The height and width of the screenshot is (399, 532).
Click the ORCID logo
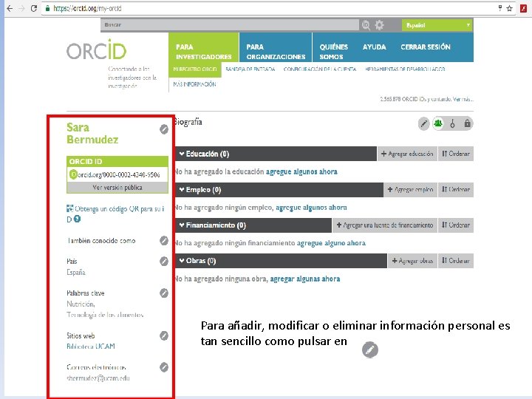point(97,50)
